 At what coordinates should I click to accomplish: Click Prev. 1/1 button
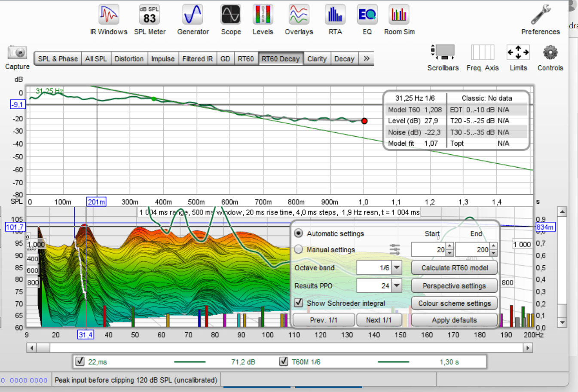tap(324, 320)
